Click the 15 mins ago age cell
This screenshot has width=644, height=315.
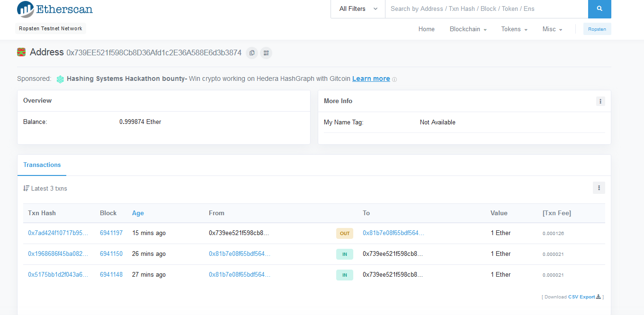[149, 233]
